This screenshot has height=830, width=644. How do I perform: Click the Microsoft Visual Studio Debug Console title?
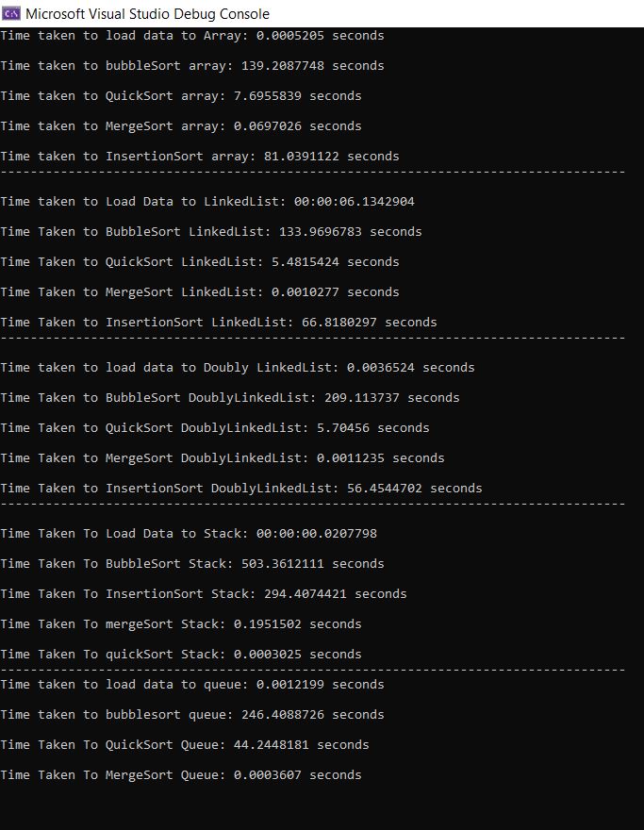(x=146, y=13)
